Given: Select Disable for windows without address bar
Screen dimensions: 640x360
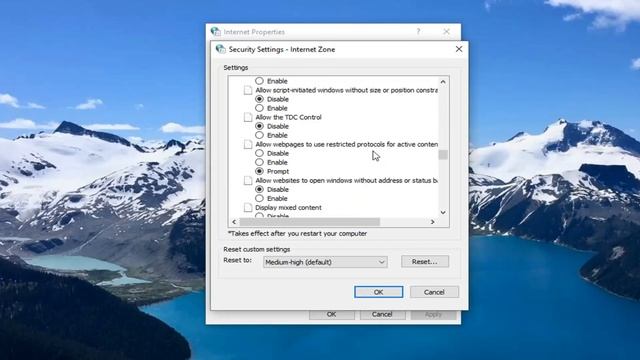Looking at the screenshot, I should click(259, 189).
